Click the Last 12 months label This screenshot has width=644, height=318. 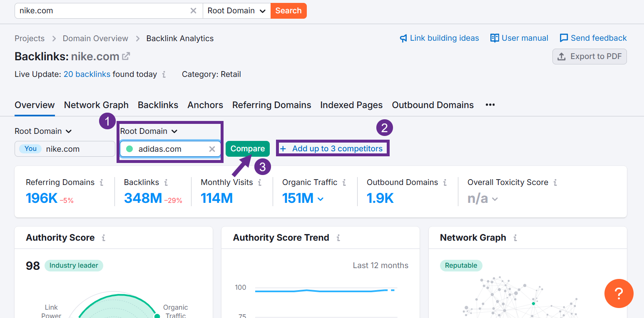pos(380,266)
